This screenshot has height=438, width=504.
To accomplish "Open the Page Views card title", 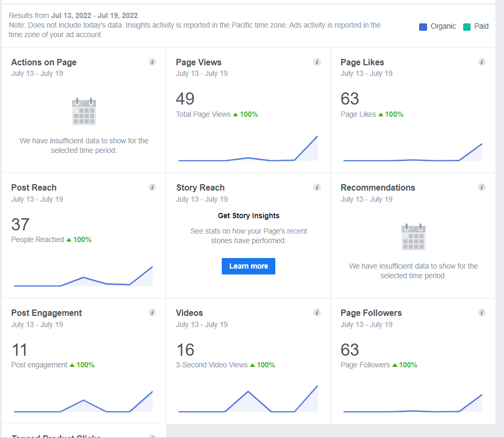I will 198,63.
